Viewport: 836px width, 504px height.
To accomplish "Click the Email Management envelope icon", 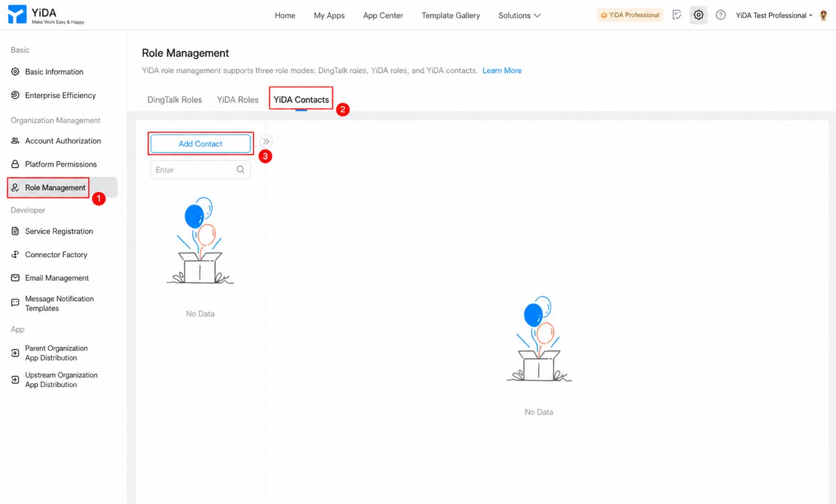I will pyautogui.click(x=15, y=278).
